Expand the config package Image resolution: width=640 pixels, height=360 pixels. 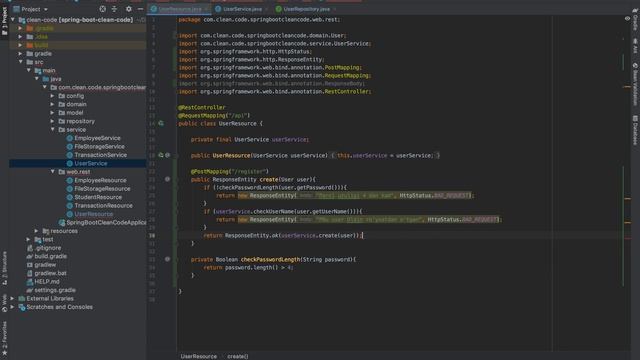pos(52,96)
